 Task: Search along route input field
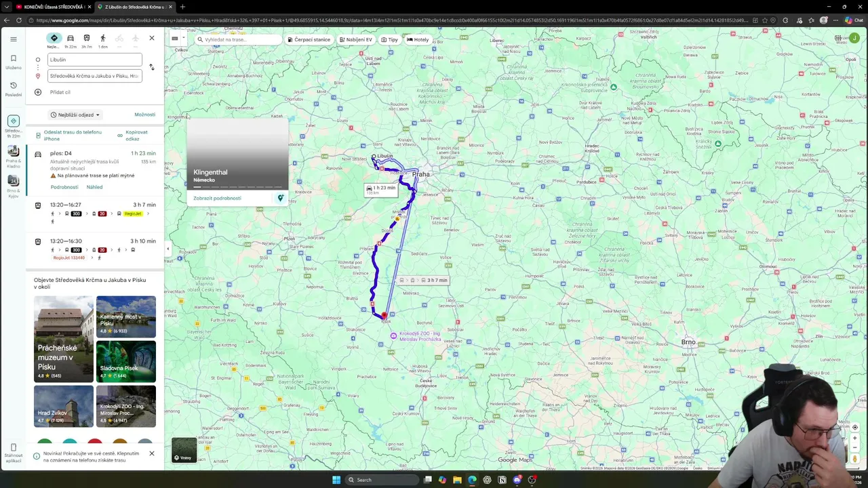click(x=238, y=39)
